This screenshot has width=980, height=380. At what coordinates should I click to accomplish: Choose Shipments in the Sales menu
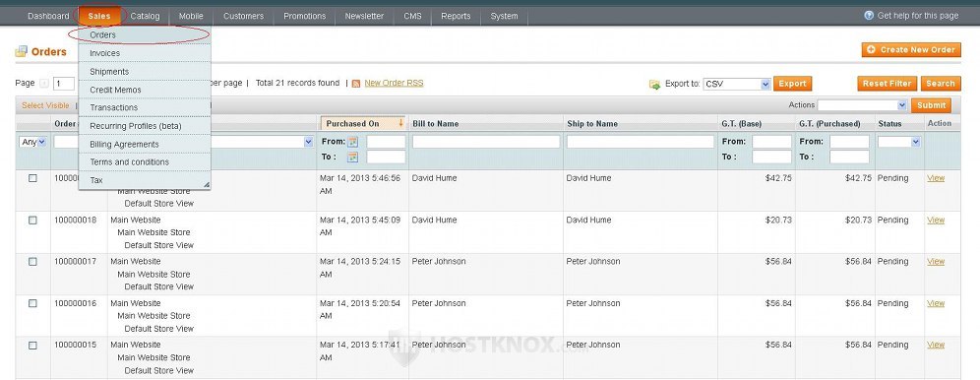pos(145,72)
